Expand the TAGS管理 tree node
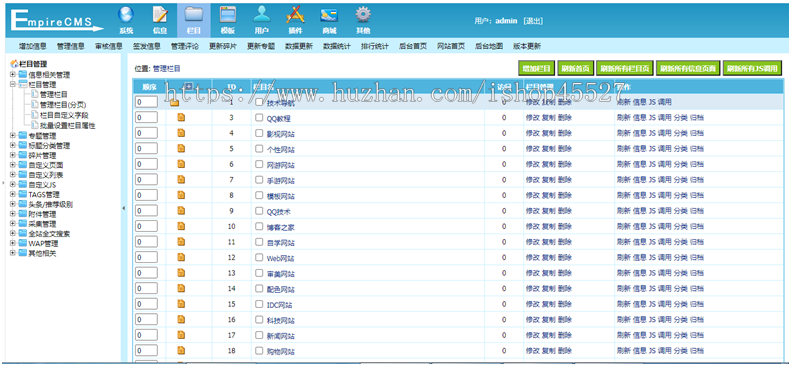Screen dimensions: 791x366 13,195
